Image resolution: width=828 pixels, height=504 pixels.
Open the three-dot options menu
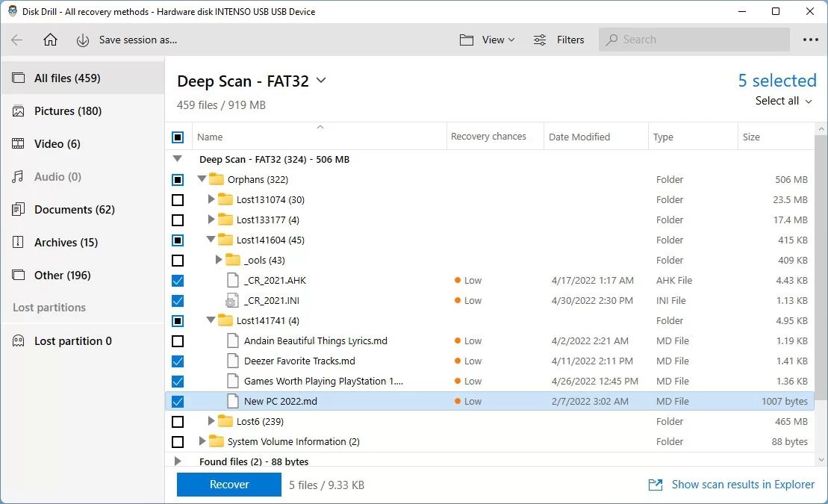[x=810, y=40]
